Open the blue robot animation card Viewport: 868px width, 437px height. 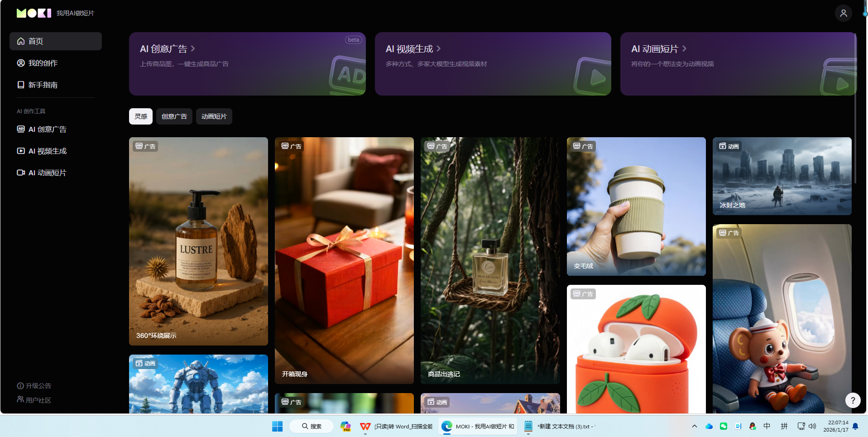pos(198,384)
